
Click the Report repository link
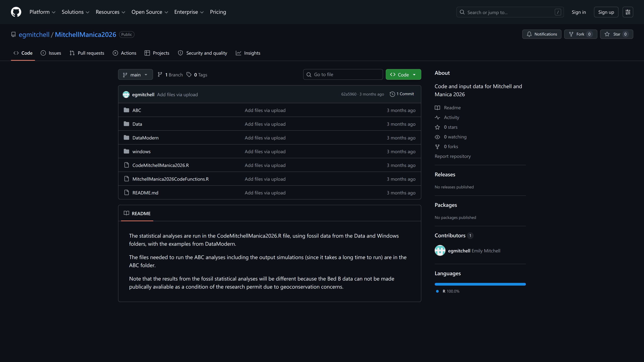(452, 156)
